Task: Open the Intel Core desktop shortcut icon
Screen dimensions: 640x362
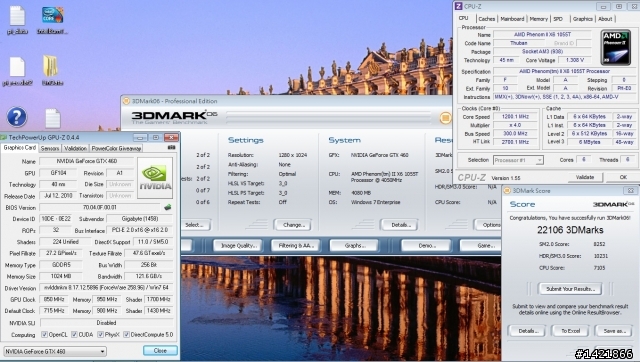Action: (x=52, y=15)
